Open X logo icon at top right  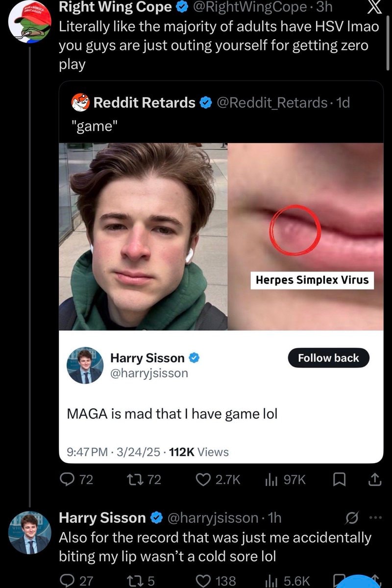click(x=374, y=7)
